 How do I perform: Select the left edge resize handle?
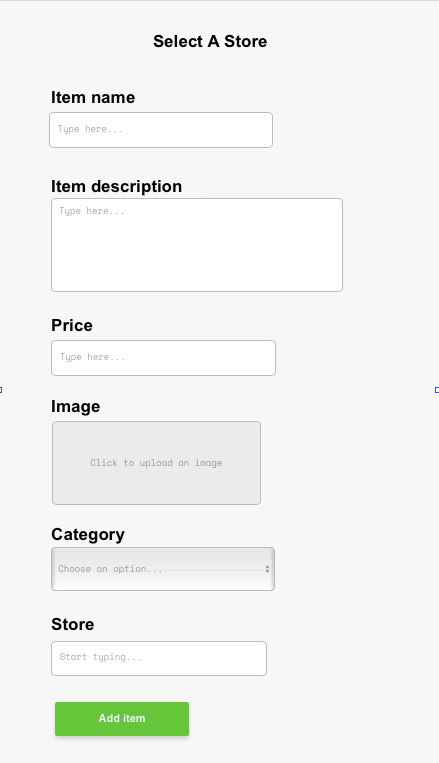pyautogui.click(x=1, y=390)
